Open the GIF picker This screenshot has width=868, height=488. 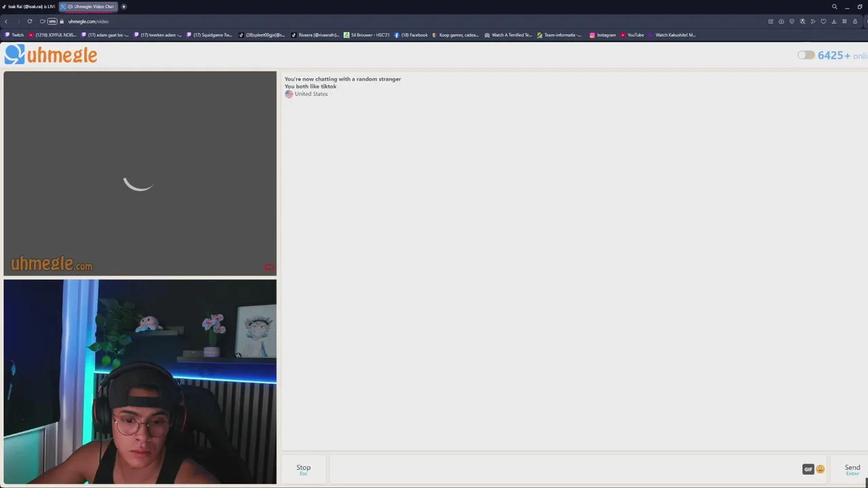pos(808,469)
